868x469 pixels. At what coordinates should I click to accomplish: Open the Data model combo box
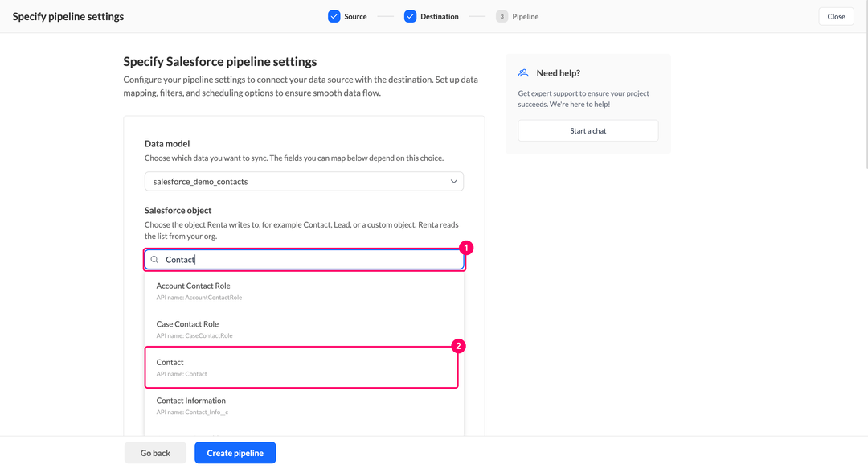pos(304,181)
